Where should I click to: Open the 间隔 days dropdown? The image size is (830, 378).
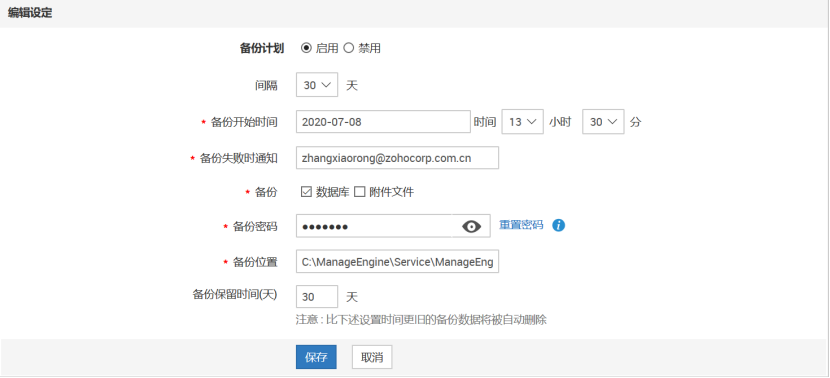click(x=317, y=85)
